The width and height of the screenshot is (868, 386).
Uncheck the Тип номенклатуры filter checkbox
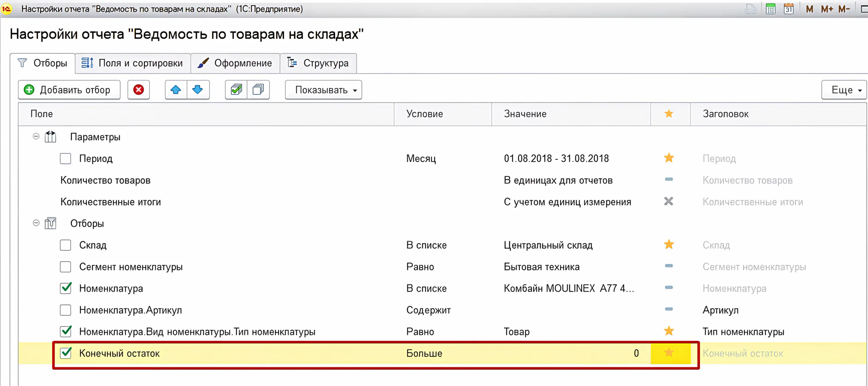(x=65, y=331)
